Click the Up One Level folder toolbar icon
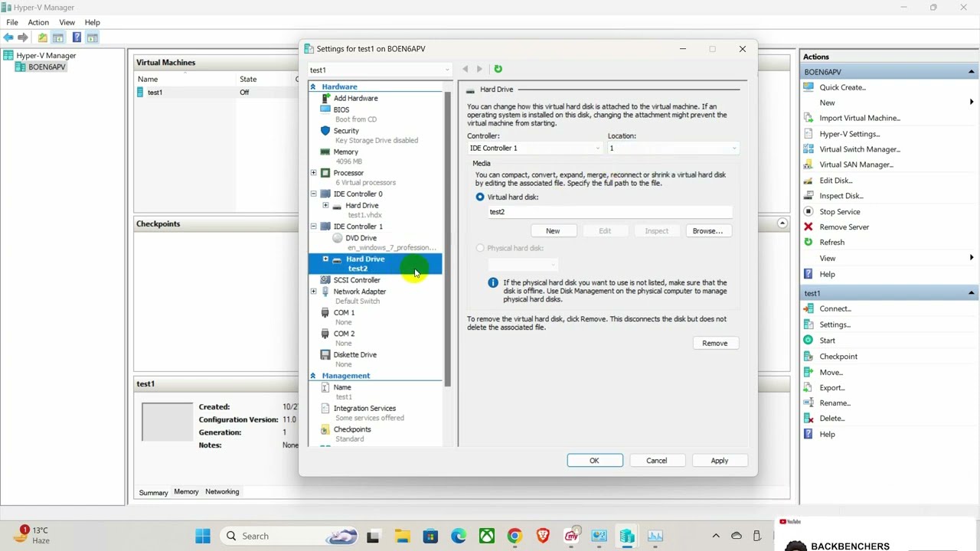This screenshot has width=980, height=551. (x=42, y=37)
